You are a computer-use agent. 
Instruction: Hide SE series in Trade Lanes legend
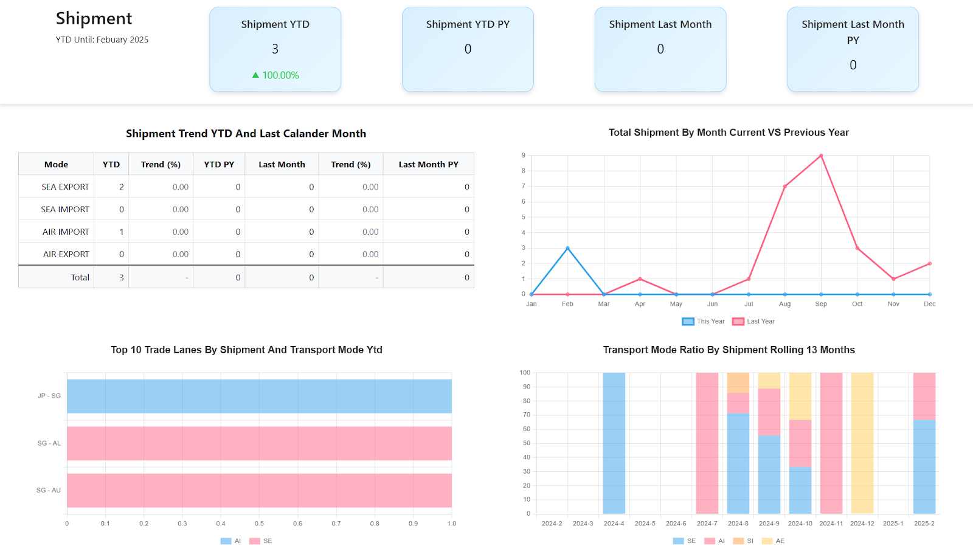click(x=255, y=541)
